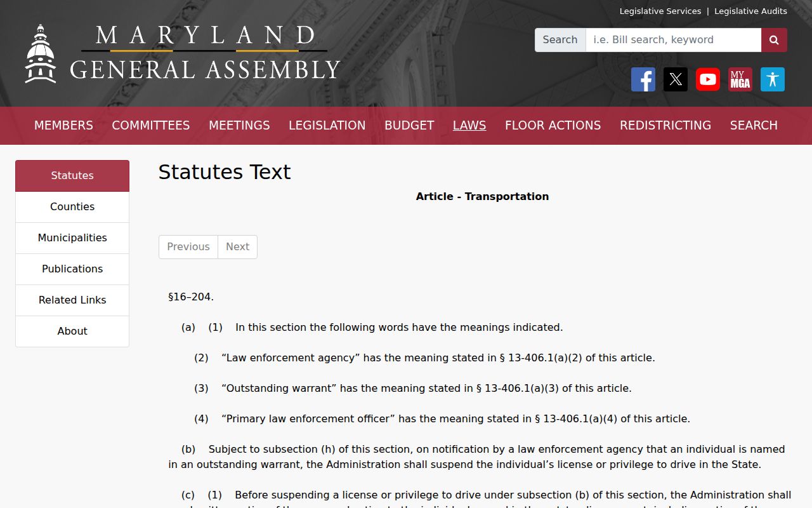The height and width of the screenshot is (508, 812).
Task: Open the Redistricting menu
Action: (x=665, y=126)
